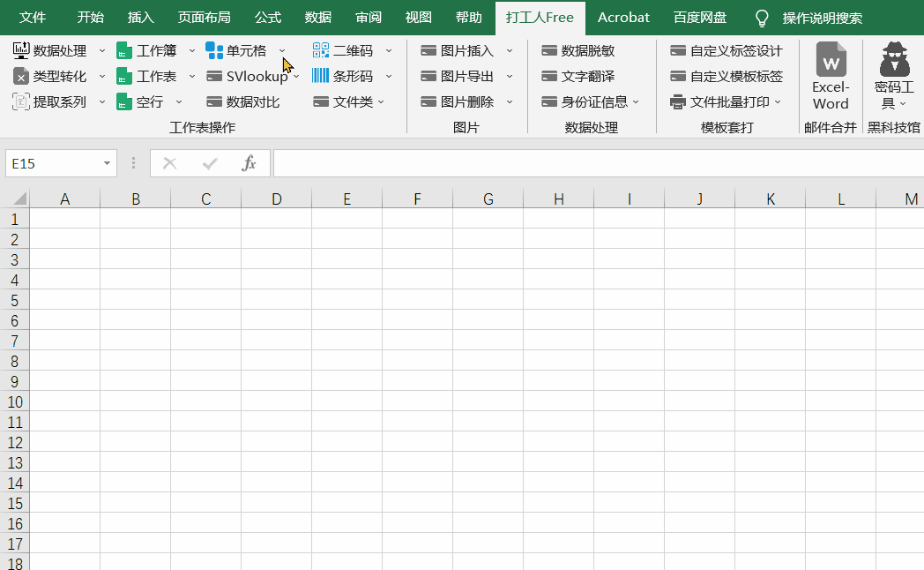Click the 自定义模板标签 icon

(678, 76)
